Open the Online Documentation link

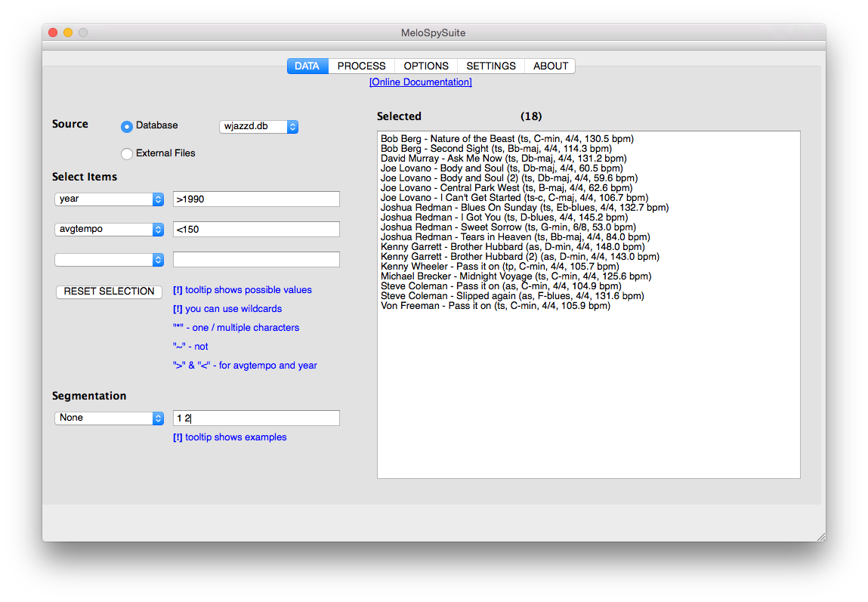421,82
